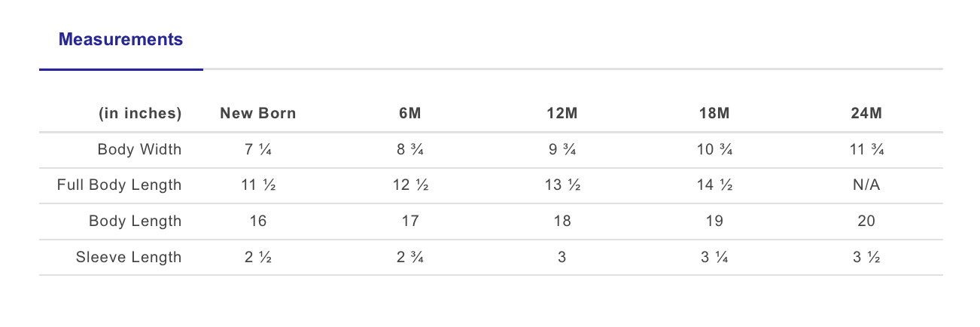Select the 6M size column header
980x327 pixels.
410,114
